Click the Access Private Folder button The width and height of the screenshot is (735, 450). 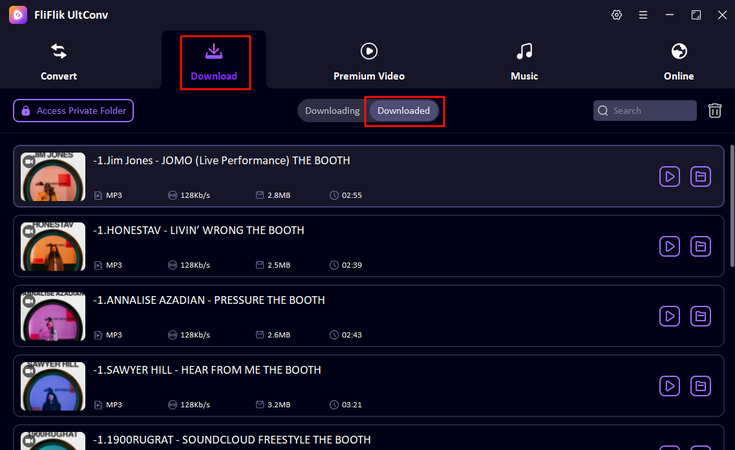[73, 111]
